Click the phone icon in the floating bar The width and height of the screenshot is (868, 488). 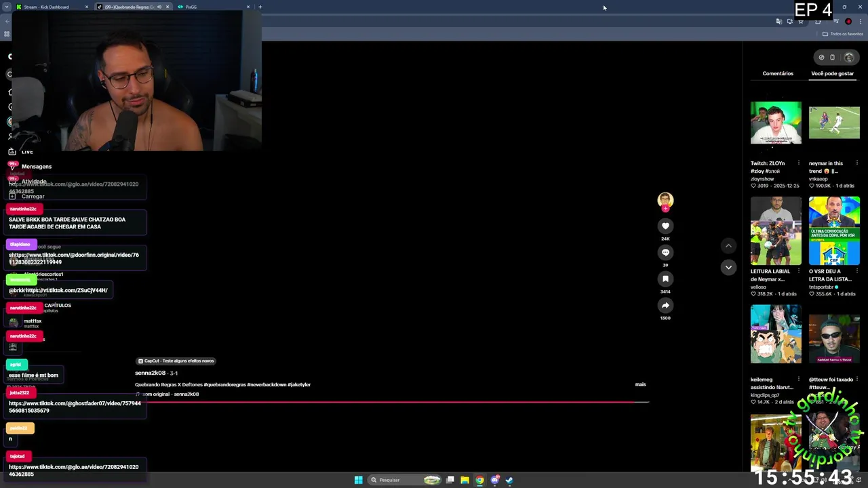coord(833,57)
